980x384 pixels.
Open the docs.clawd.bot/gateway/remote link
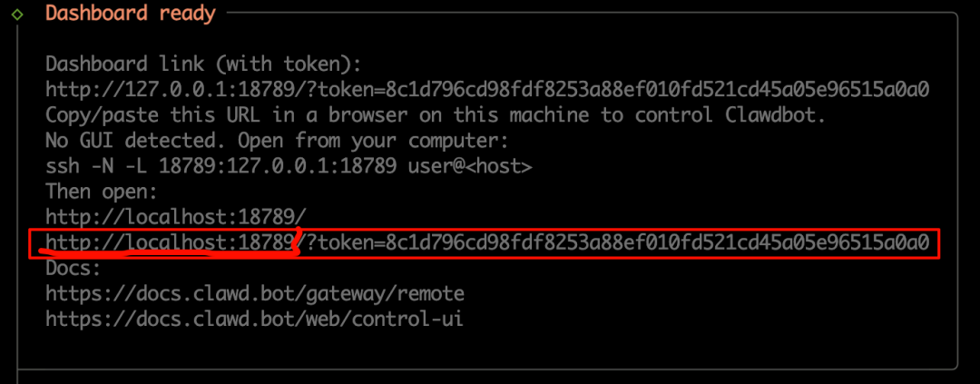coord(255,293)
